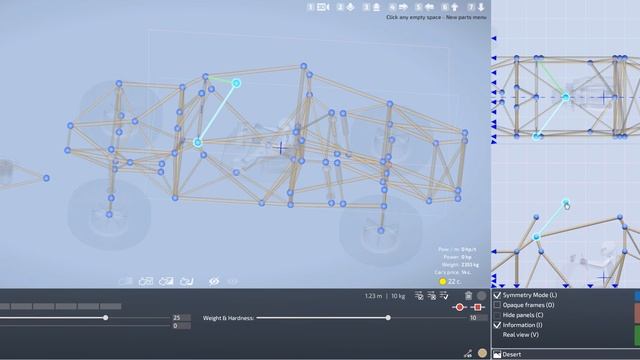This screenshot has width=640, height=360.
Task: Click the red color block at panel edge
Action: pos(637,313)
